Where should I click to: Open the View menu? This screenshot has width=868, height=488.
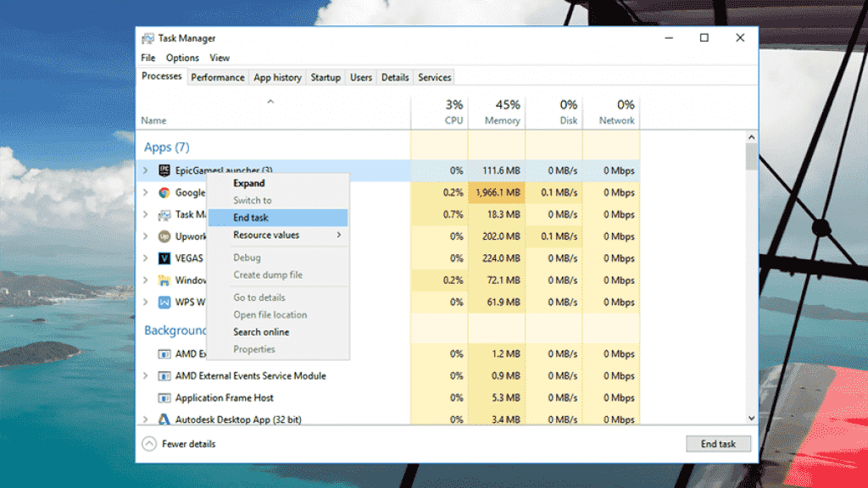220,57
